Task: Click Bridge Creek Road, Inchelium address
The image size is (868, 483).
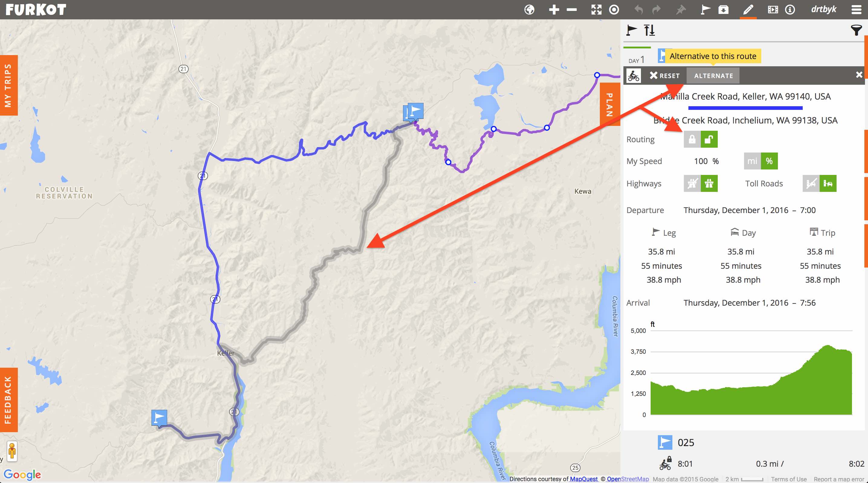Action: pyautogui.click(x=745, y=120)
